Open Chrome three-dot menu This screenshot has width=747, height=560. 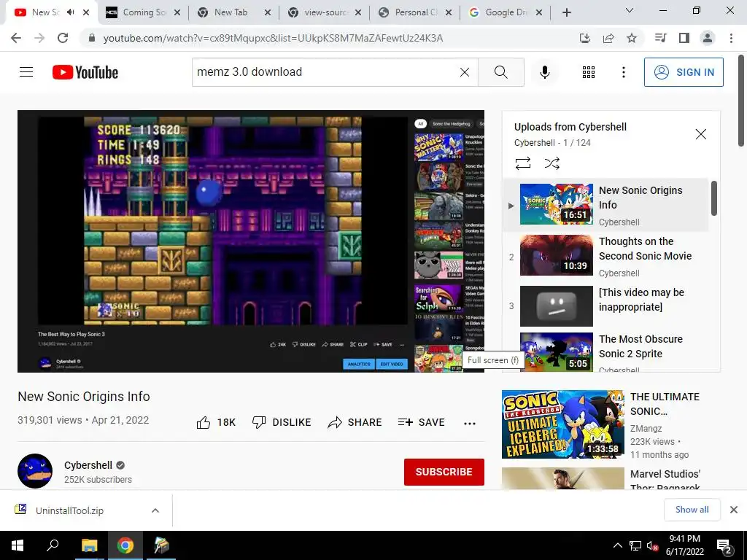point(731,38)
